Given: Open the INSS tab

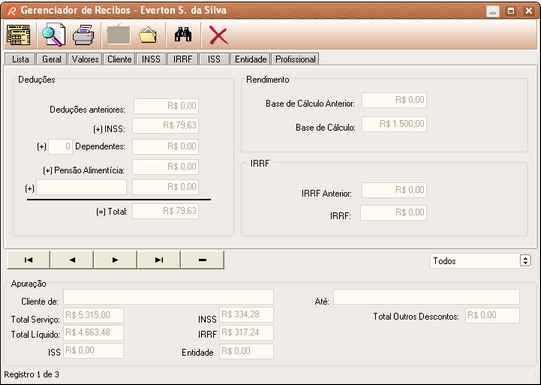Looking at the screenshot, I should click(x=151, y=59).
